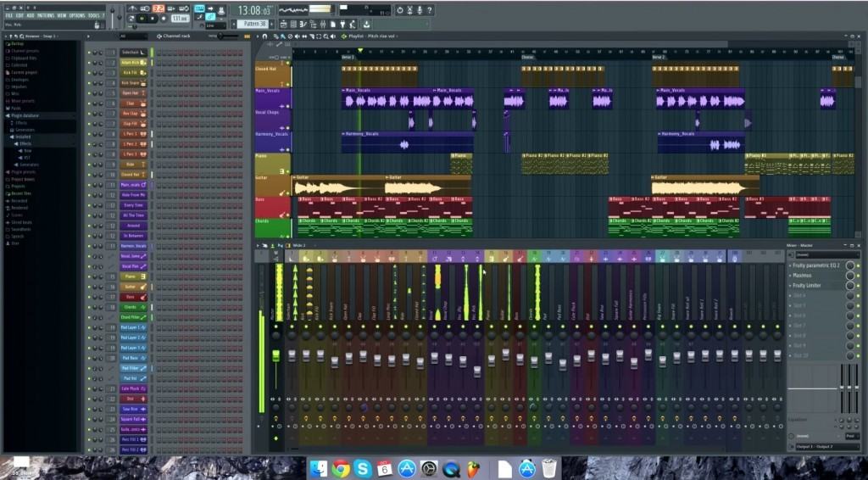This screenshot has width=868, height=480.
Task: Open the tempo tapper icon
Action: click(x=352, y=25)
